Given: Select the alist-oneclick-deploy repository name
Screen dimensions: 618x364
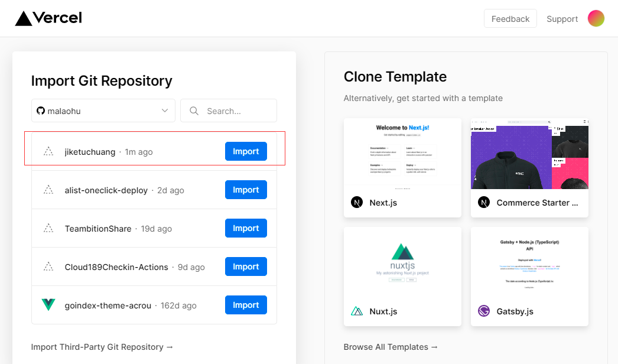Looking at the screenshot, I should coord(106,190).
